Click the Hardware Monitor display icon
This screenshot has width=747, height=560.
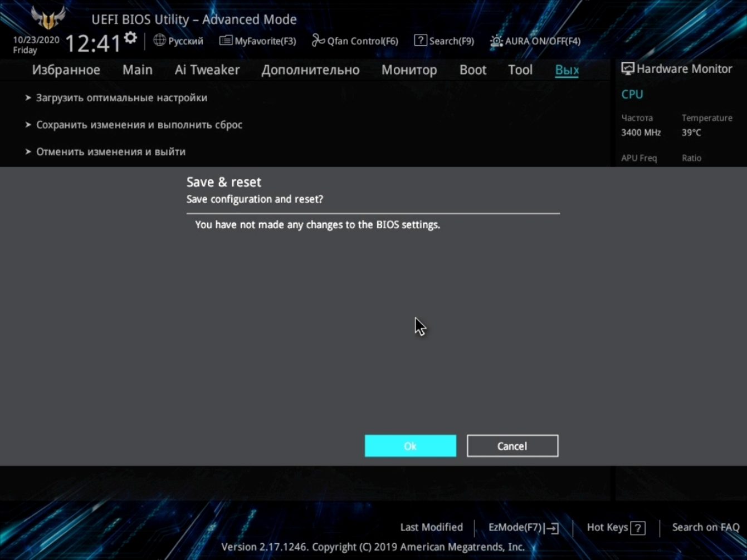click(628, 68)
